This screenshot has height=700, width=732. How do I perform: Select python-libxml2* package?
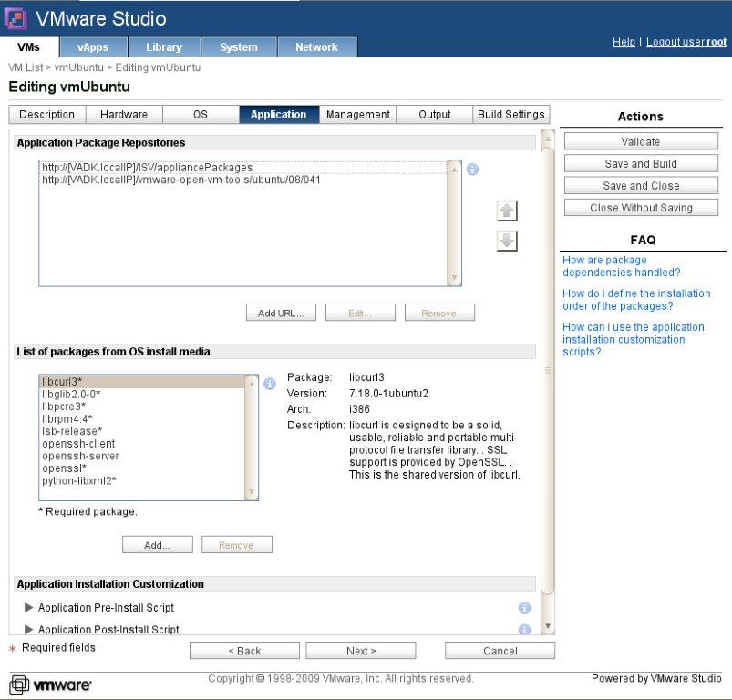(142, 480)
